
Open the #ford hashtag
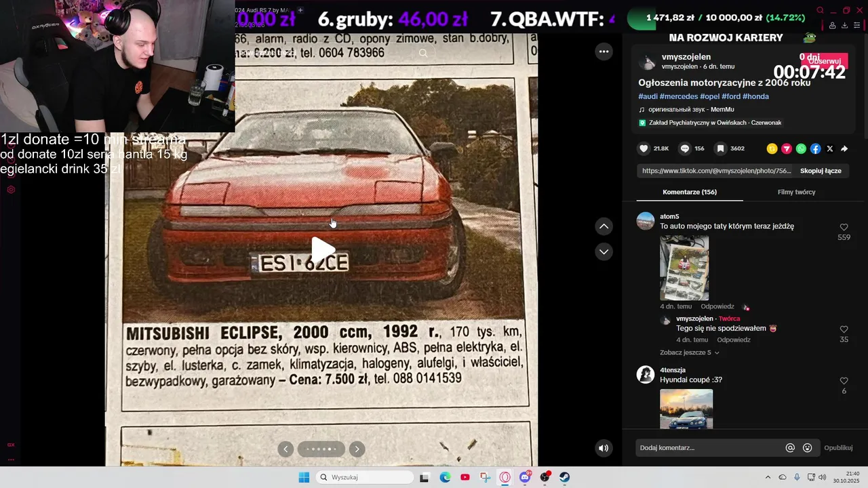tap(731, 96)
